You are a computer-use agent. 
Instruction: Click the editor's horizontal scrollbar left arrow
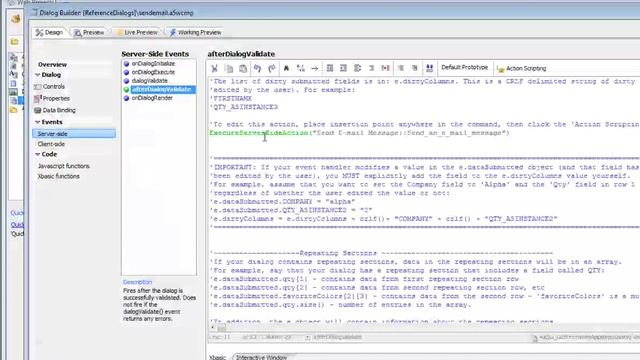click(x=212, y=328)
